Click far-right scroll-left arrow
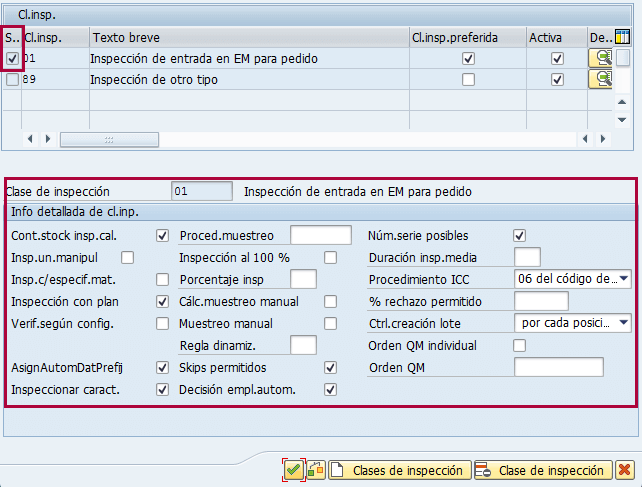This screenshot has width=642, height=487. pyautogui.click(x=585, y=139)
